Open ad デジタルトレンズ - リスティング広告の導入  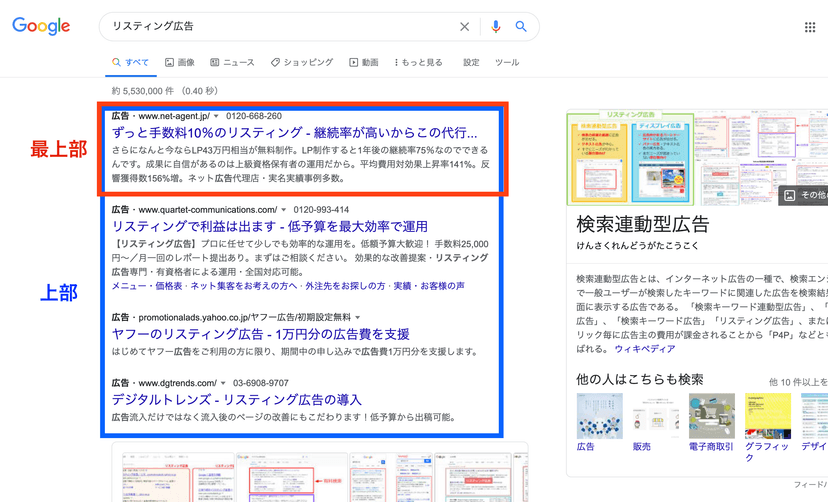pos(237,400)
